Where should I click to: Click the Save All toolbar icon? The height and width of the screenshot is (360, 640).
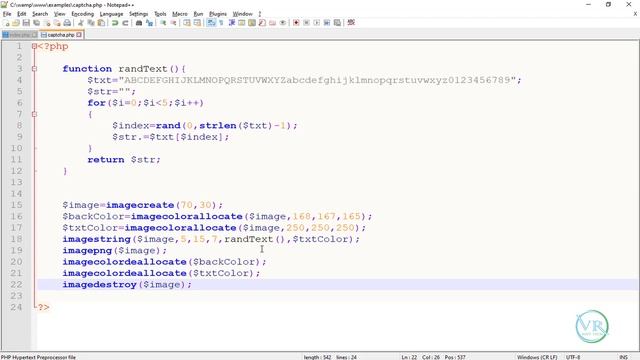(36, 23)
